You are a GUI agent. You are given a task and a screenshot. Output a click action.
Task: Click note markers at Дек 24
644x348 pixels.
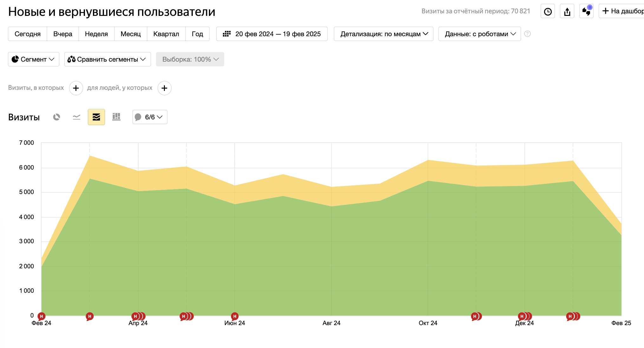point(525,317)
